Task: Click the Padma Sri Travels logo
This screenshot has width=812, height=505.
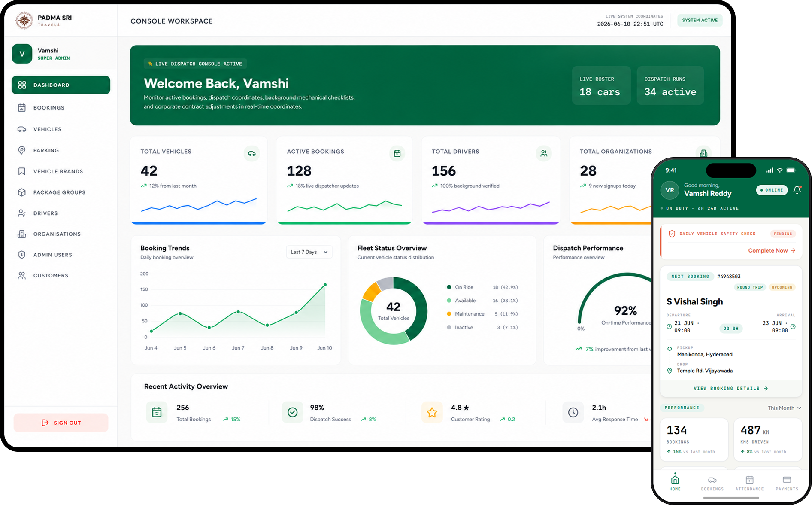Action: coord(24,20)
